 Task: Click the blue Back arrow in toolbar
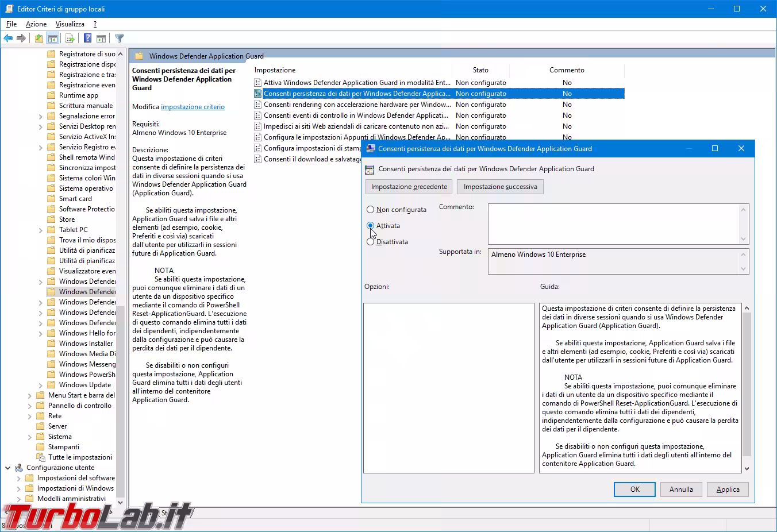[8, 38]
